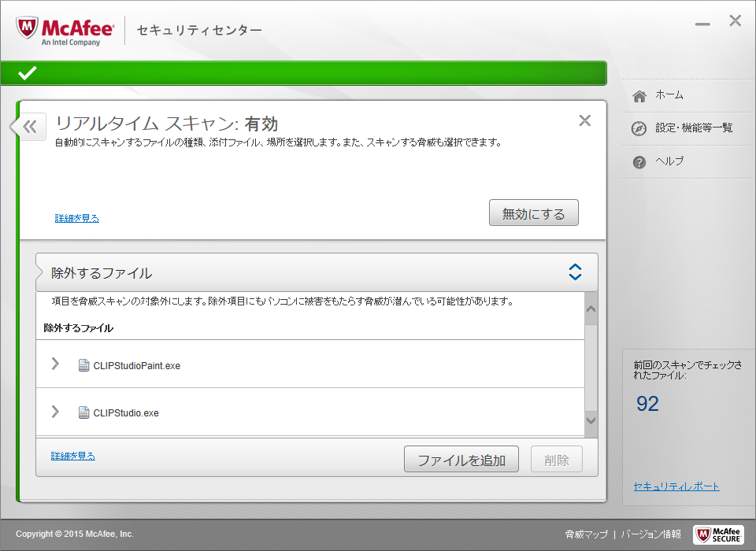The height and width of the screenshot is (551, 756).
Task: Click the excluded files scrollbar track
Action: 591,368
